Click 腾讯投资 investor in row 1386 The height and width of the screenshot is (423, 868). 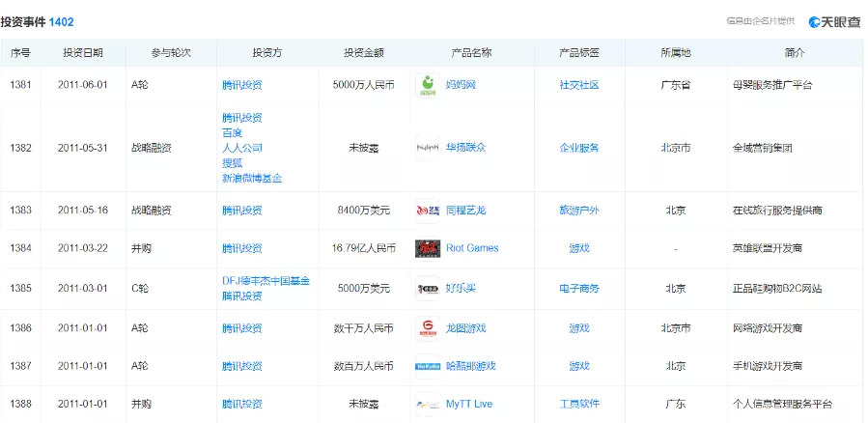tap(242, 328)
